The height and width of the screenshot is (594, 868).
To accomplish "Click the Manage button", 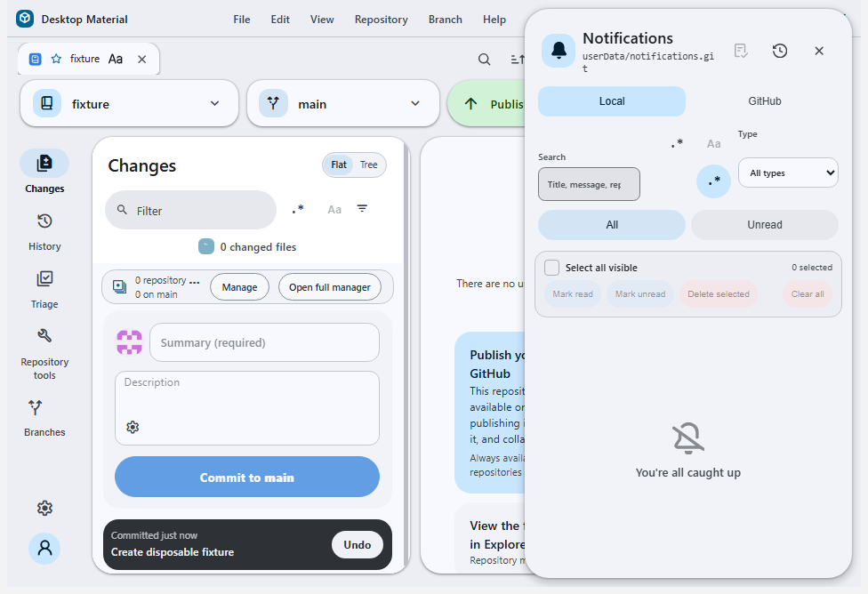I will click(x=240, y=287).
